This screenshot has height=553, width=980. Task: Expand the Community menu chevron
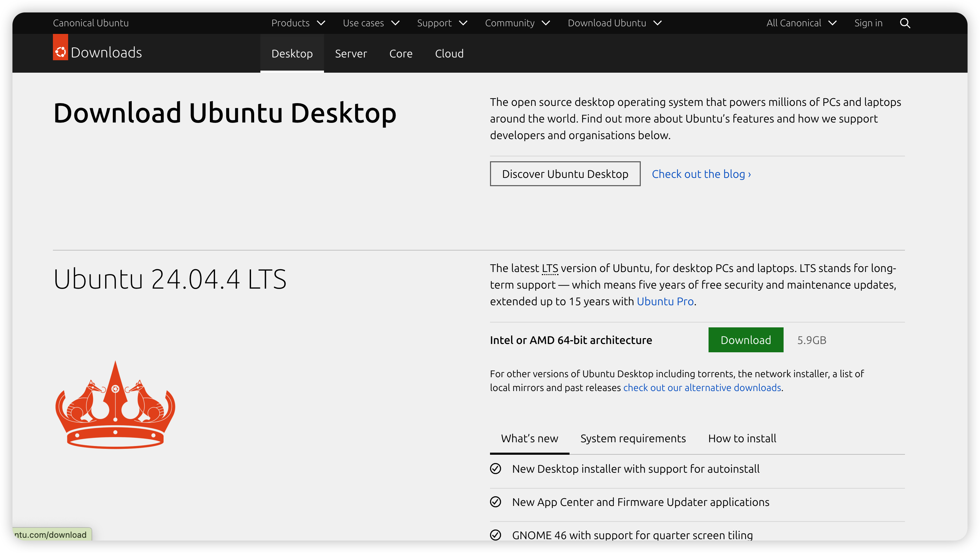point(546,23)
